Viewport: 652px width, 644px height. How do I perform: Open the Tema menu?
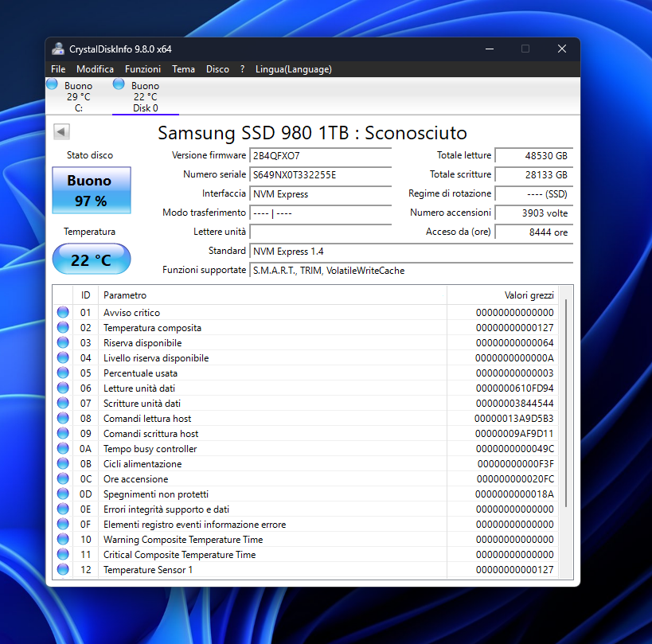click(183, 69)
